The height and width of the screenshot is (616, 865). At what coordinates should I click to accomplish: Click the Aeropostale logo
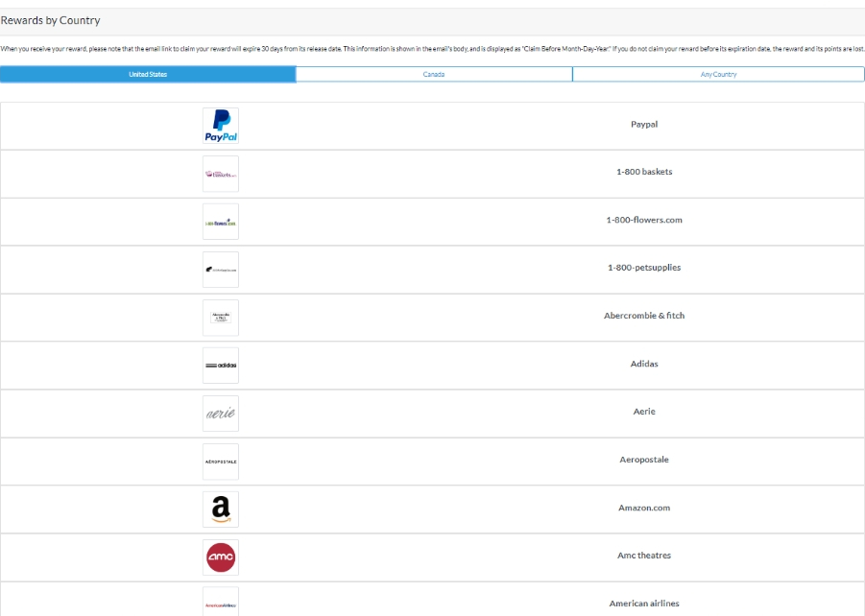221,462
